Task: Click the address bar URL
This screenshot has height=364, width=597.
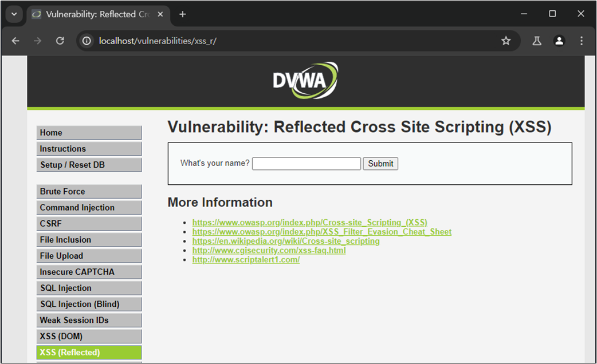Action: (158, 41)
